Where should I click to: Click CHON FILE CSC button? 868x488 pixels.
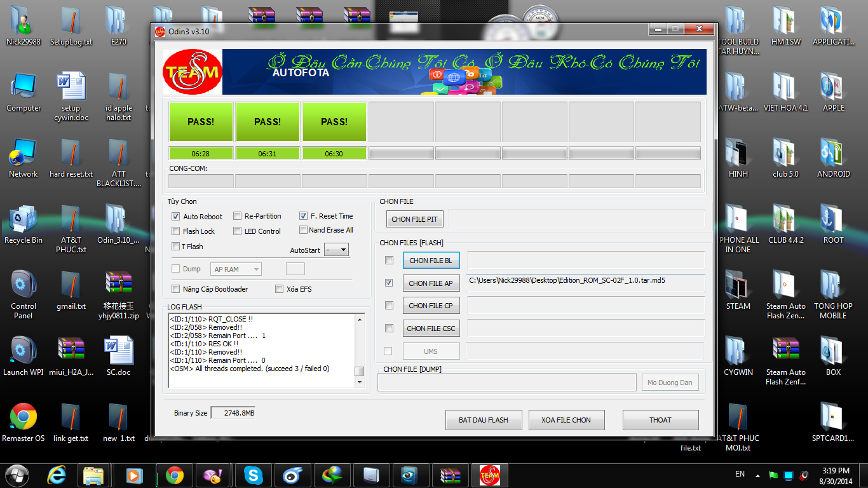click(431, 329)
